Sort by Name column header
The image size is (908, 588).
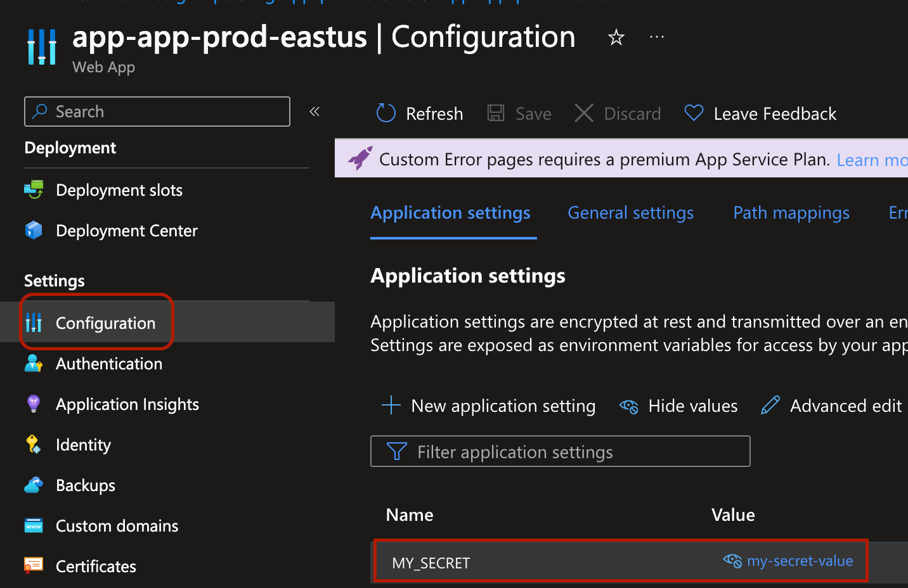tap(410, 514)
